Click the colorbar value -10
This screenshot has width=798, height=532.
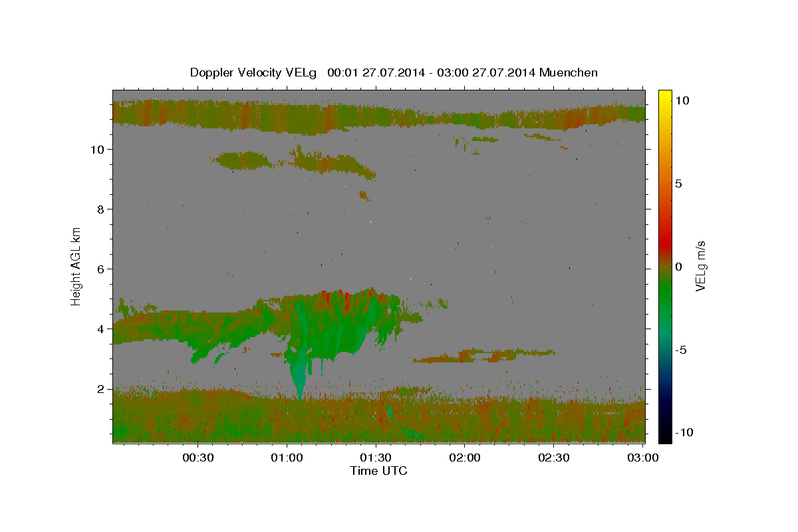tap(684, 432)
